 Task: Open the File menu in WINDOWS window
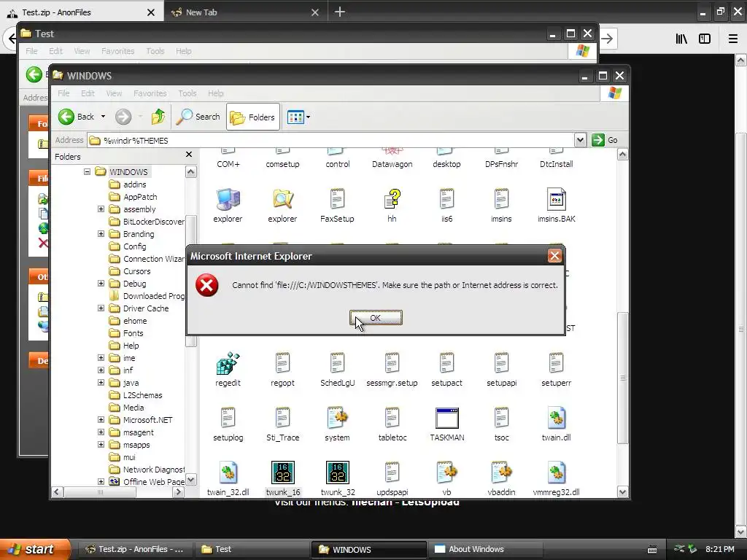63,93
